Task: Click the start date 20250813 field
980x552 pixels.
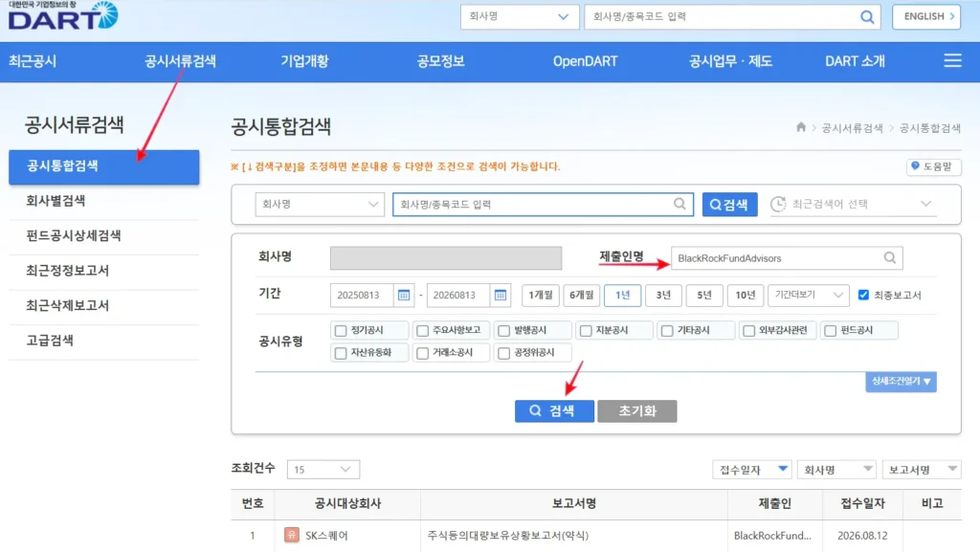Action: (x=362, y=295)
